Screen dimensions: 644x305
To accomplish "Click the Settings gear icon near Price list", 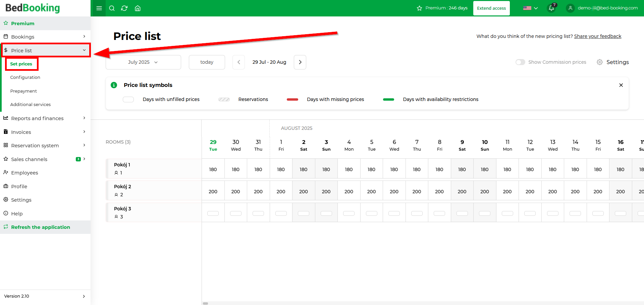I will click(600, 62).
